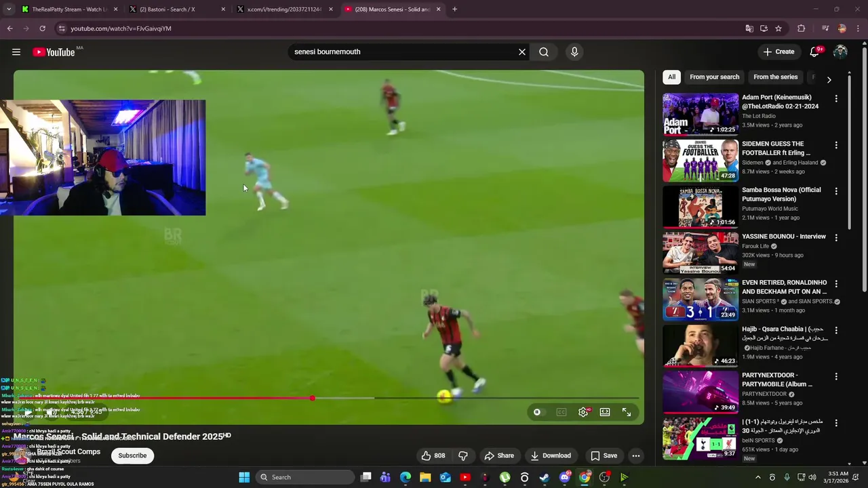Image resolution: width=868 pixels, height=488 pixels.
Task: Open options for Yassine Bounou Interview
Action: (x=836, y=238)
